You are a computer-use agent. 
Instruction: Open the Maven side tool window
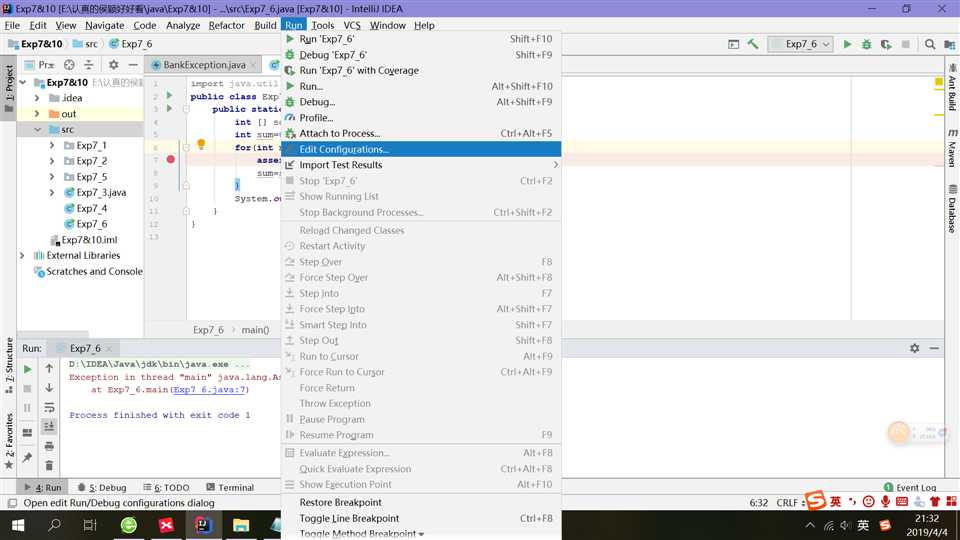coord(952,148)
